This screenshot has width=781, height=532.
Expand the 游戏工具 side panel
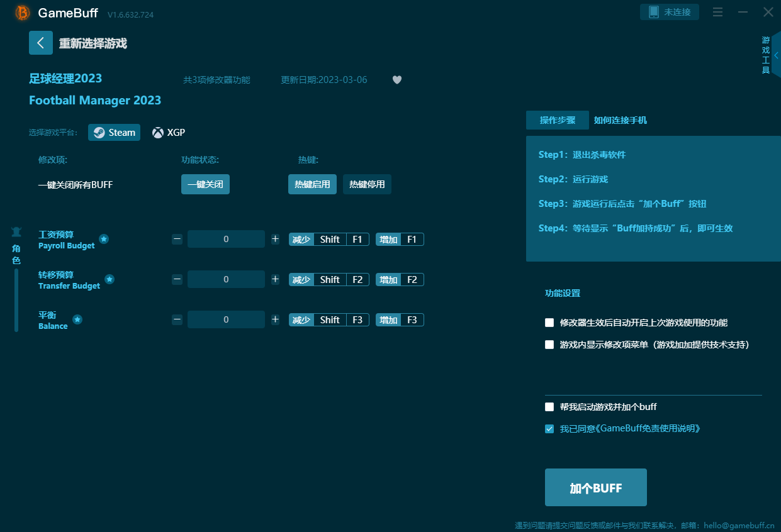coord(776,55)
